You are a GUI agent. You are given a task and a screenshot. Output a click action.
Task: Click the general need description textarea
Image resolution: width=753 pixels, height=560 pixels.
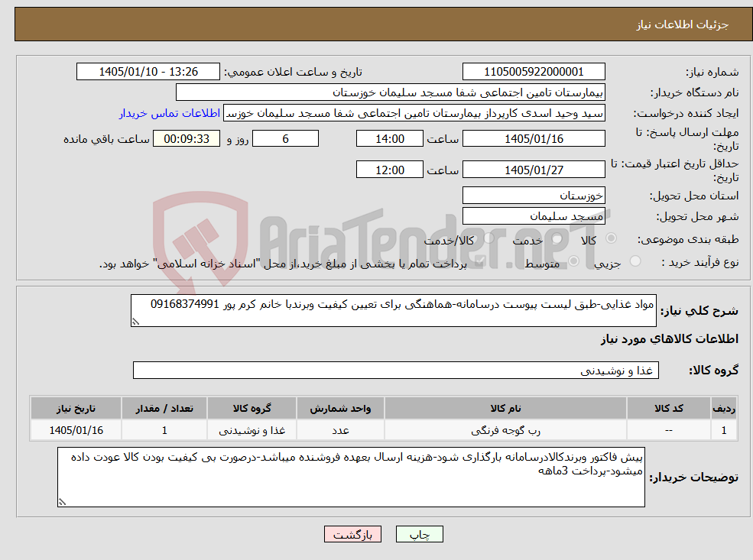tap(393, 310)
